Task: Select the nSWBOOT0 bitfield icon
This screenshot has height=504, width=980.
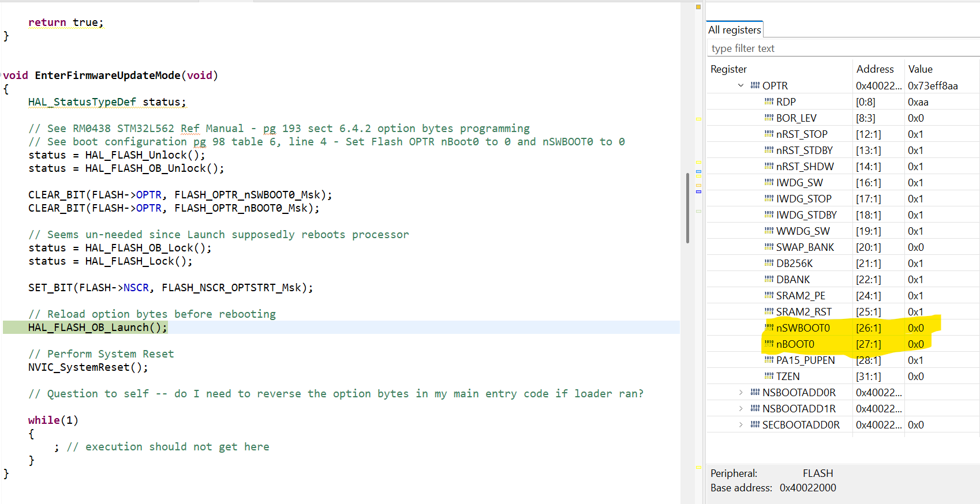Action: point(769,328)
